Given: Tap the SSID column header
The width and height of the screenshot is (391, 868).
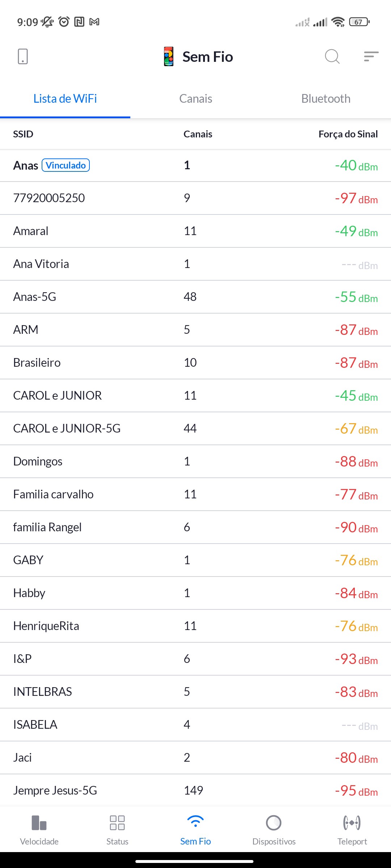Looking at the screenshot, I should coord(23,134).
